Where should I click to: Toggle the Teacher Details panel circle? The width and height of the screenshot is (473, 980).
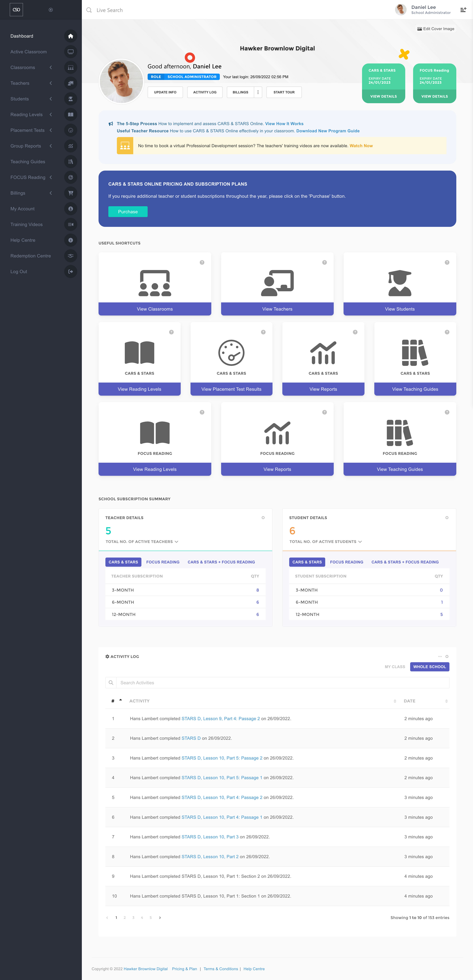[x=263, y=518]
